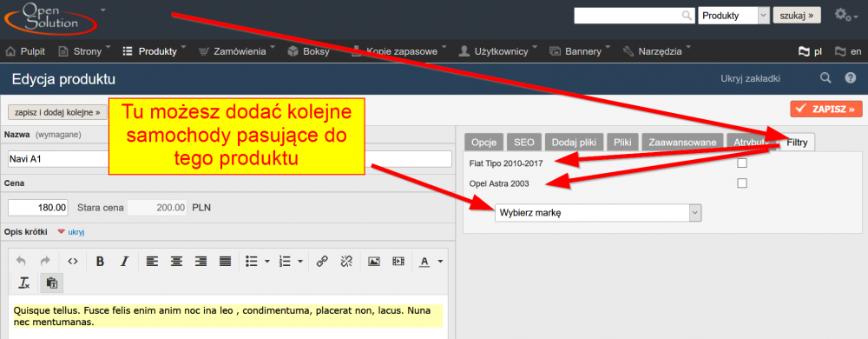Click the szukaj search button
Image resolution: width=868 pixels, height=339 pixels.
tap(797, 16)
